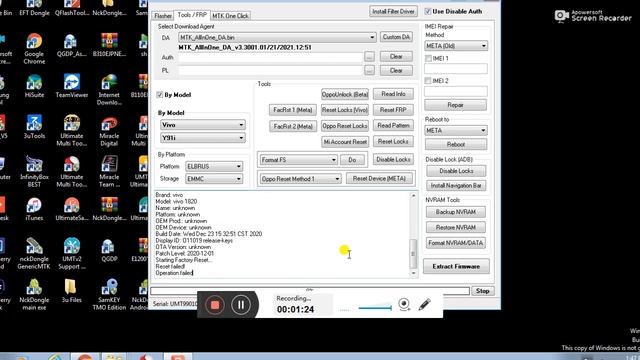Screen dimensions: 640x360
Task: Enable the IMEI 1 checkbox
Action: pyautogui.click(x=428, y=58)
